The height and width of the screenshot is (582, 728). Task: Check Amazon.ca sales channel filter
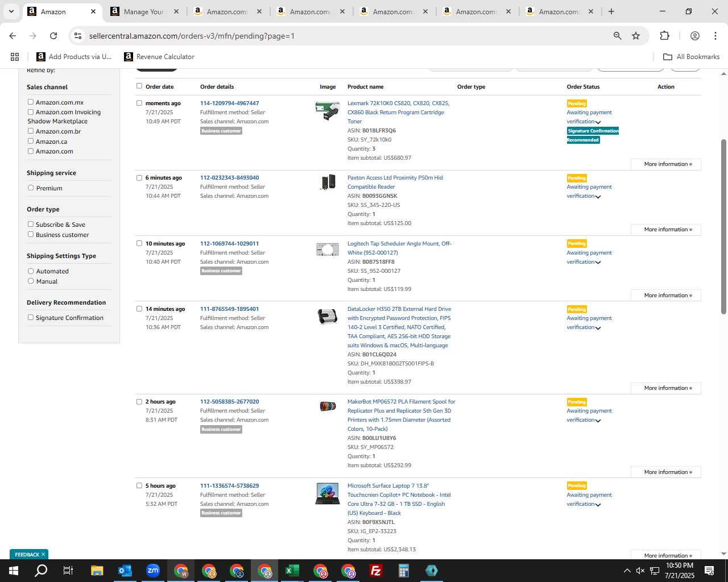[31, 141]
